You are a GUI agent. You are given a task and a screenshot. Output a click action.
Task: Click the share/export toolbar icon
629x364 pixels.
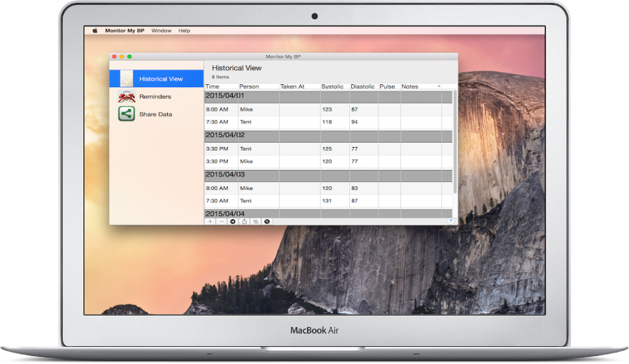click(x=244, y=221)
